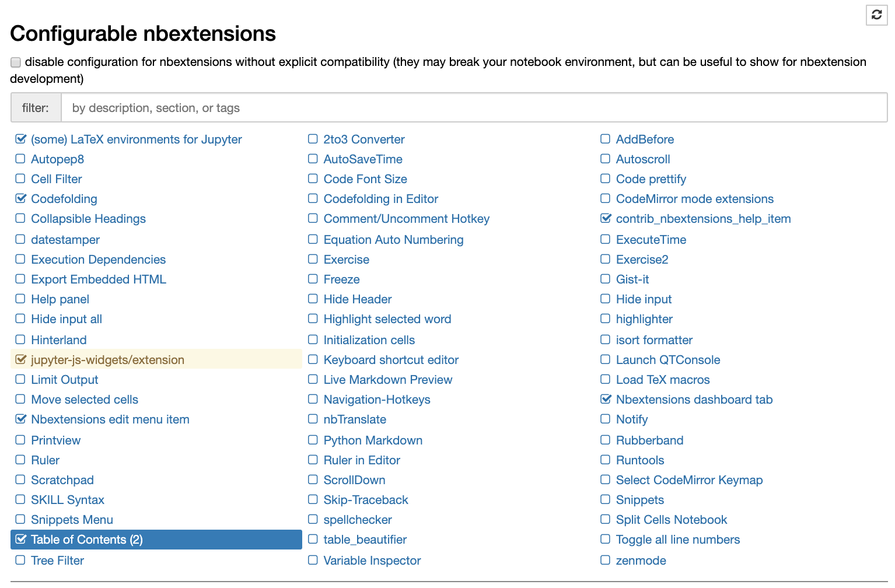Open the Rubberband extension
This screenshot has height=588, width=895.
tap(650, 440)
